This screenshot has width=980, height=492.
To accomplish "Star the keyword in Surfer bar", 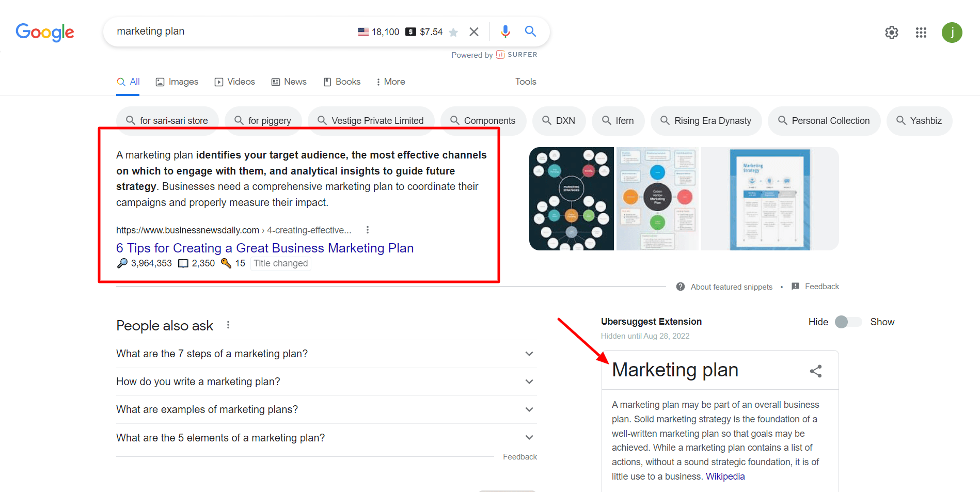I will (453, 32).
